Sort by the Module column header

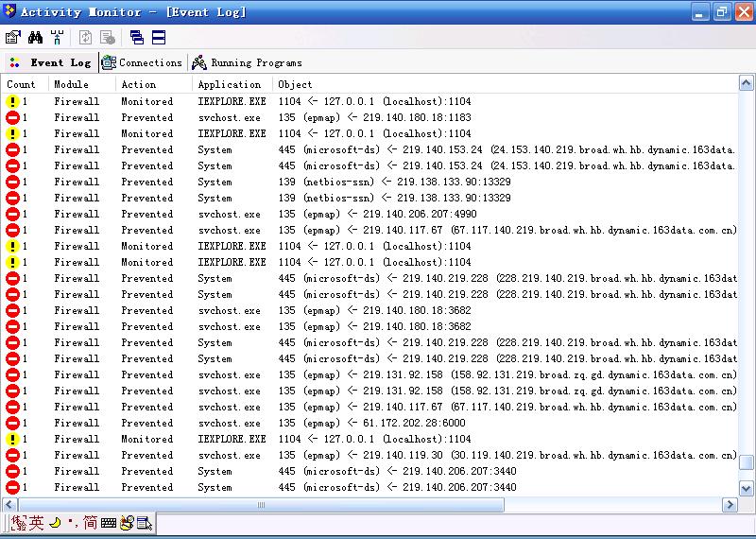[x=81, y=84]
